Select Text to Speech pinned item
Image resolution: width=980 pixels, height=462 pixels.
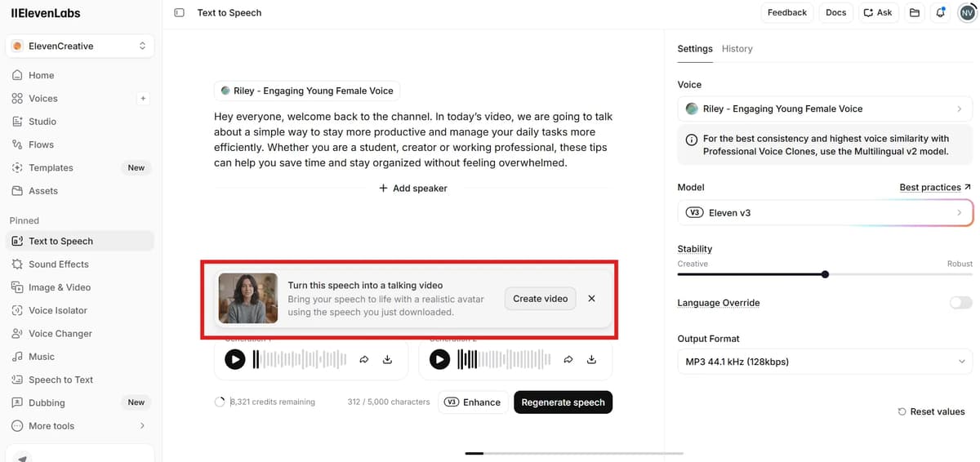pyautogui.click(x=79, y=242)
